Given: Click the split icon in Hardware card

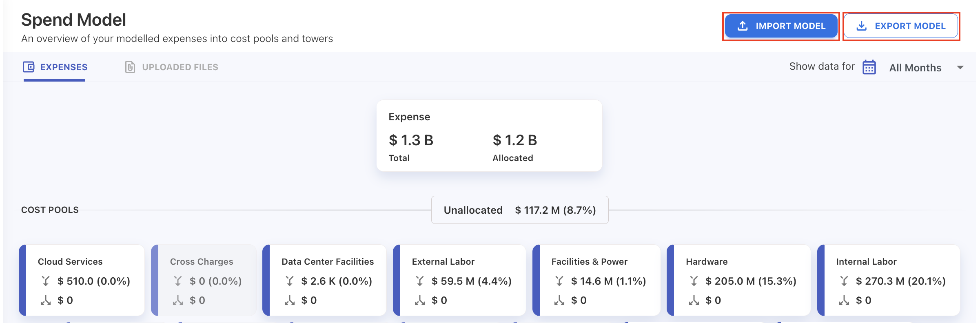Looking at the screenshot, I should point(694,301).
